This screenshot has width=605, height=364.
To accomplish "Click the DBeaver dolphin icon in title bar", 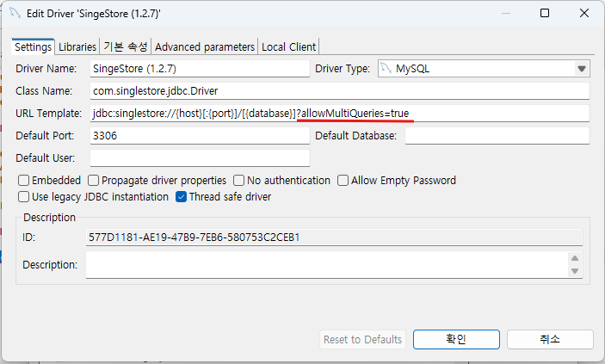I will (x=15, y=13).
